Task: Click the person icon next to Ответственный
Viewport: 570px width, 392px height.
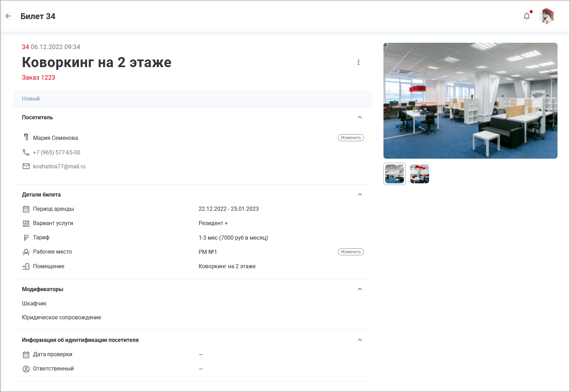Action: pos(26,369)
